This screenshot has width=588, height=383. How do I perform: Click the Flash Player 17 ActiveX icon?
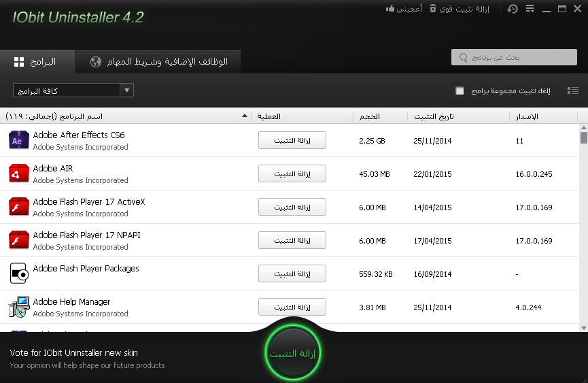coord(19,207)
